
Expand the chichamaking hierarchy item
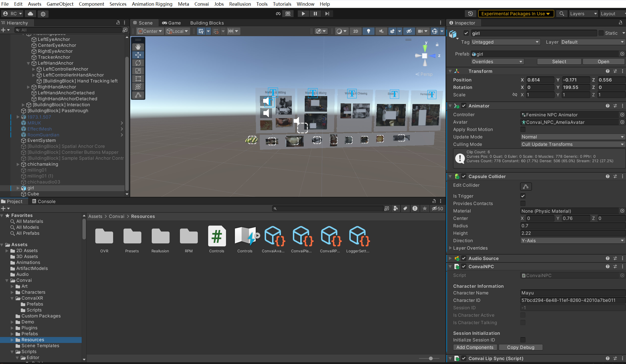[18, 164]
